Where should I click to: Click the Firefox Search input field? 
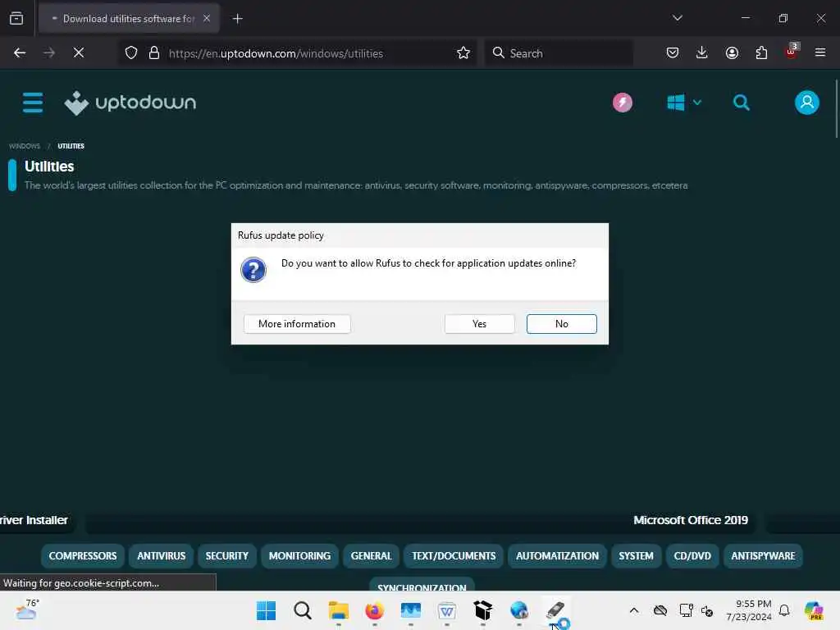pos(559,53)
